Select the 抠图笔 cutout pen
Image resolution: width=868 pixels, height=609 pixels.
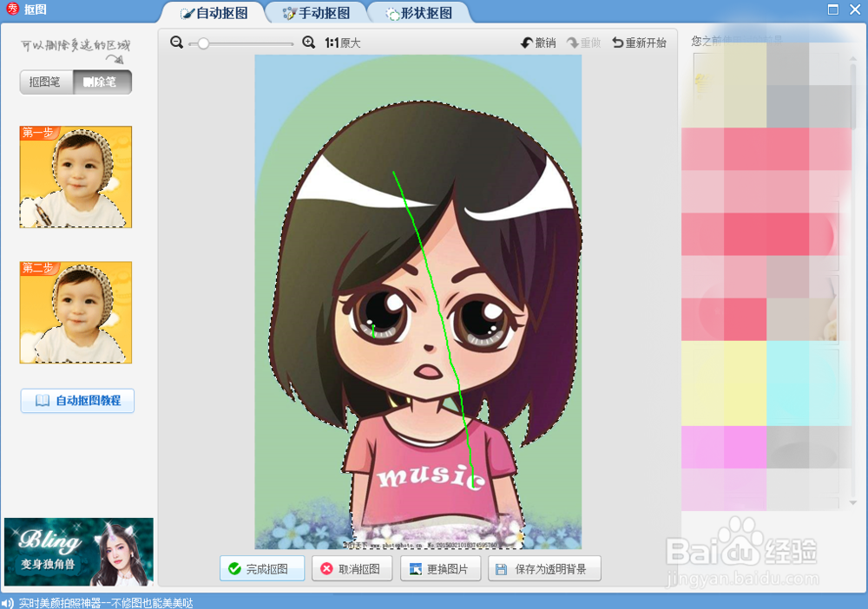coord(46,82)
